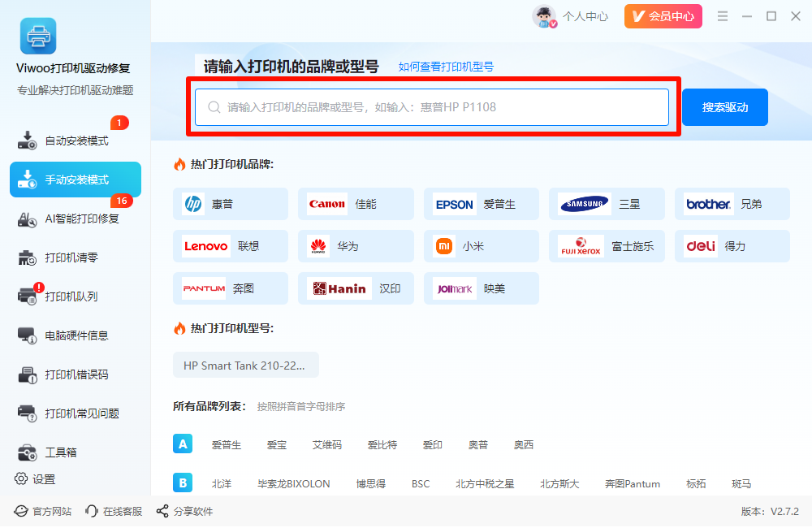This screenshot has height=528, width=812.
Task: Click the 打印机错误码 printer icon
Action: (x=28, y=374)
